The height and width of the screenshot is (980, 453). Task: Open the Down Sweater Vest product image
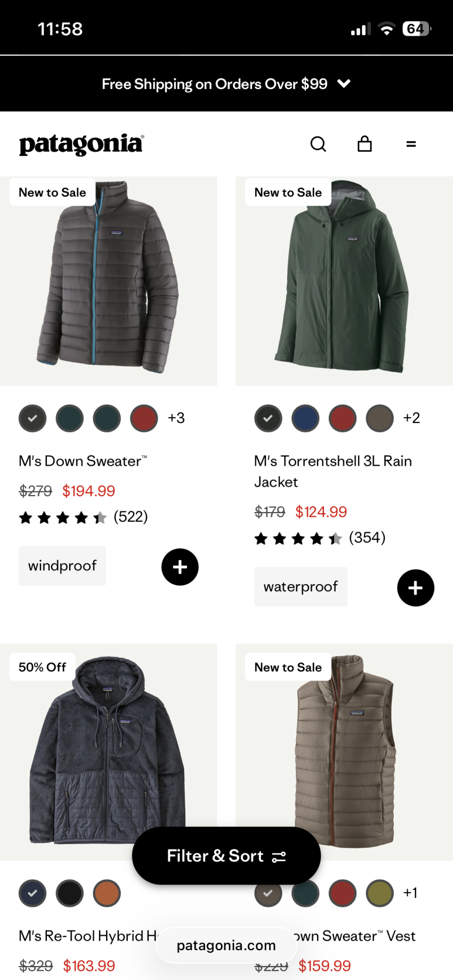(x=344, y=752)
